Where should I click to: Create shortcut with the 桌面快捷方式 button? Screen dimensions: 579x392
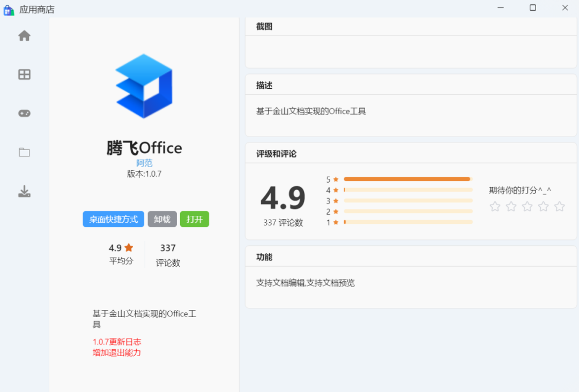click(113, 219)
